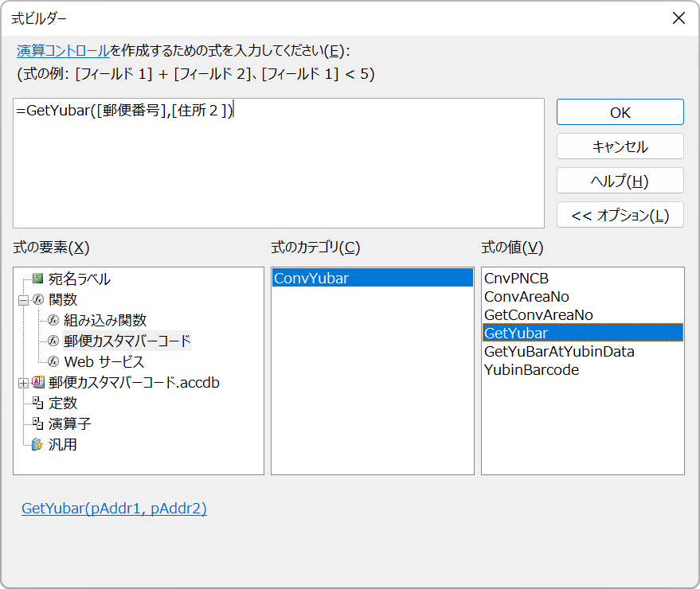The height and width of the screenshot is (589, 700).
Task: Confirm the expression with OK
Action: click(x=620, y=111)
